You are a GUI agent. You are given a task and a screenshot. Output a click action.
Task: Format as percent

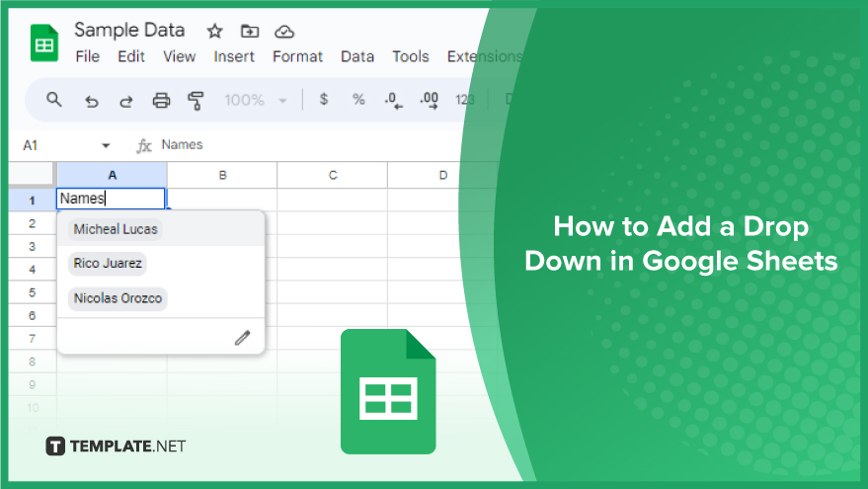tap(358, 100)
